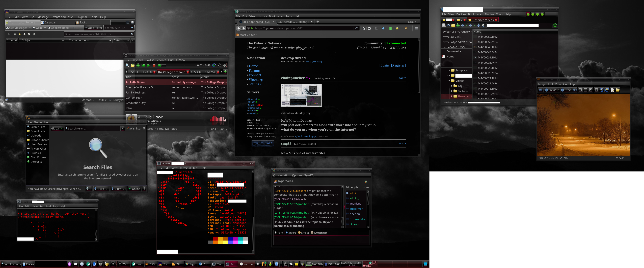Viewport: 644px width, 268px height.
Task: Toggle the Quick Filter bar in the mail client
Action: 94,28
